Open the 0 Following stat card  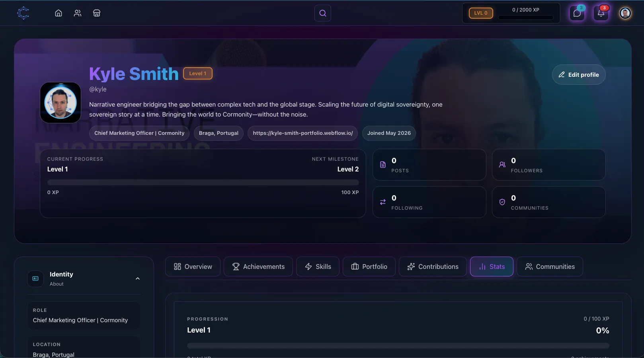pos(429,202)
